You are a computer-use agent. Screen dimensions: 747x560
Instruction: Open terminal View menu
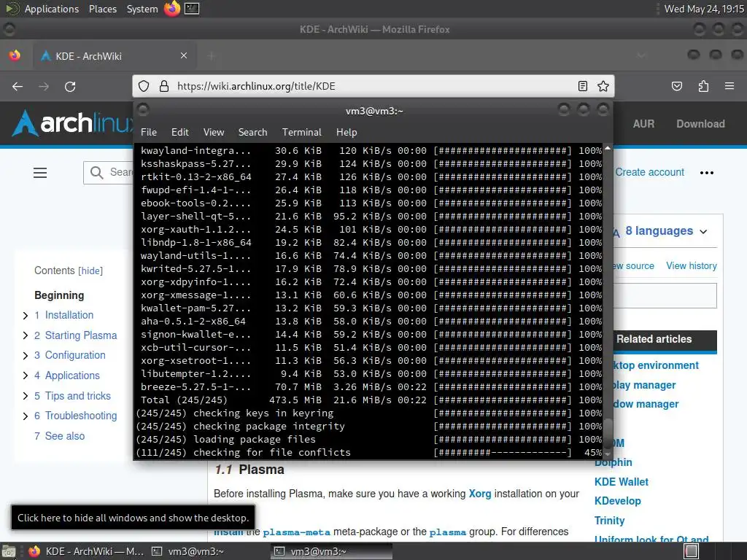214,132
